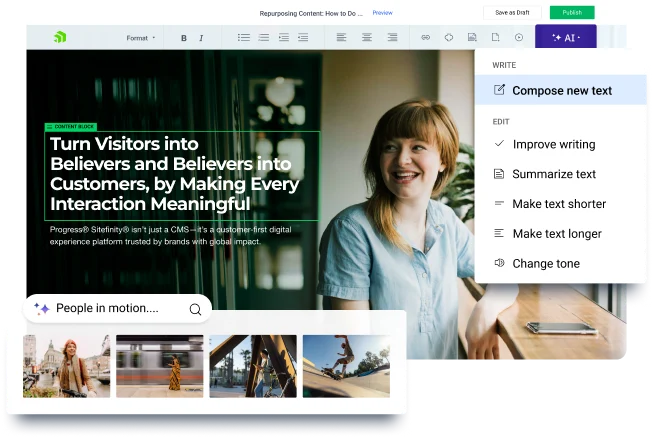Choose Make text shorter
The width and height of the screenshot is (652, 437).
tap(558, 204)
